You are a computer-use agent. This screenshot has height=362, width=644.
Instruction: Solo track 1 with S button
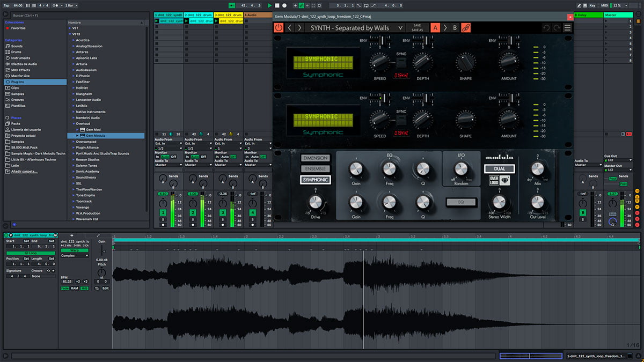pos(163,219)
